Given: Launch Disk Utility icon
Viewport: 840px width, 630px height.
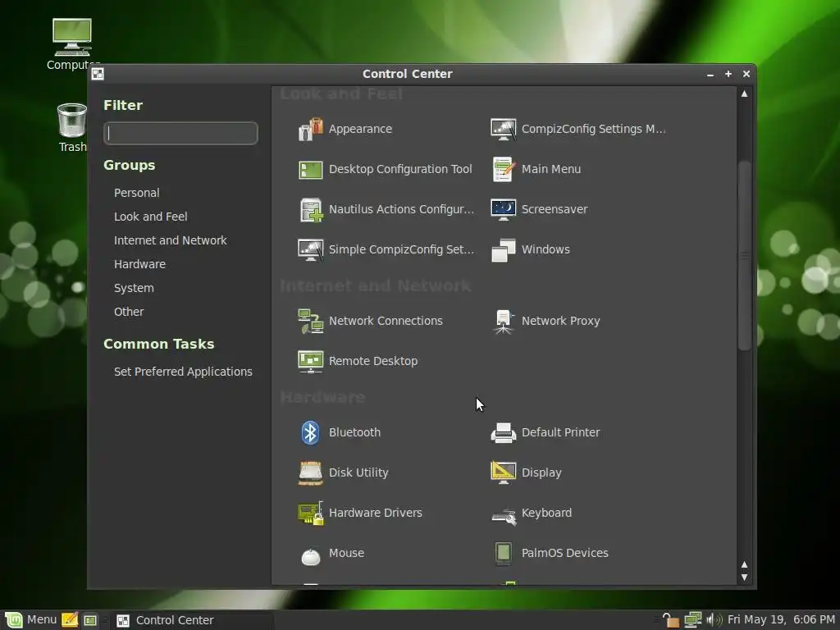Looking at the screenshot, I should (311, 472).
